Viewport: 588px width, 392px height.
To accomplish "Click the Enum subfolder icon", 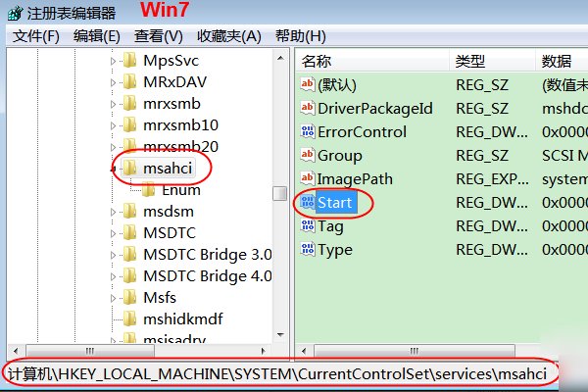I will [x=149, y=190].
